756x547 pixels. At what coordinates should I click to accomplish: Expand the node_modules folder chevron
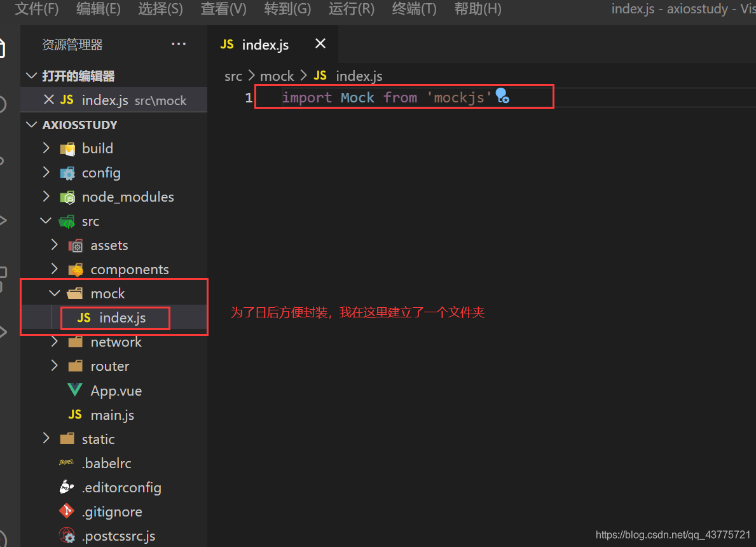pos(46,197)
